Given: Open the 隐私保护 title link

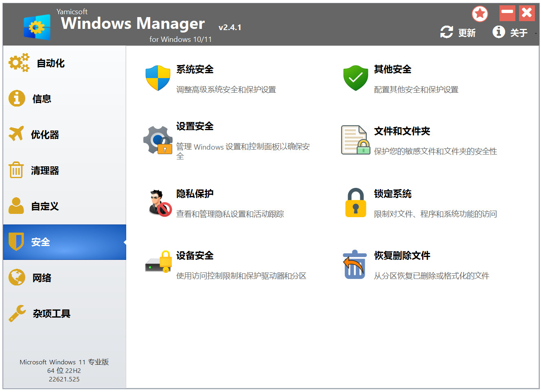Looking at the screenshot, I should point(195,194).
